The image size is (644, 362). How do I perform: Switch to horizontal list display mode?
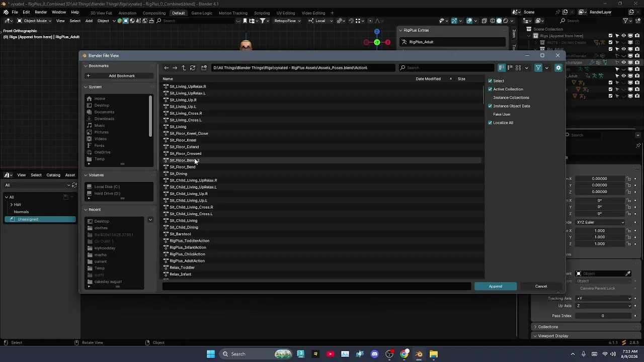point(510,68)
